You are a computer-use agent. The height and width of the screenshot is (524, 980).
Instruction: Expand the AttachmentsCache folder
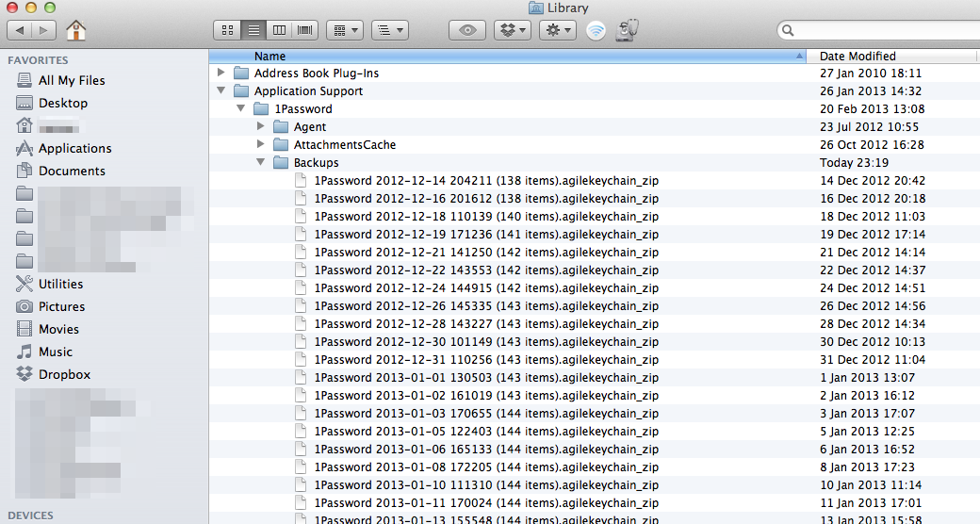261,144
